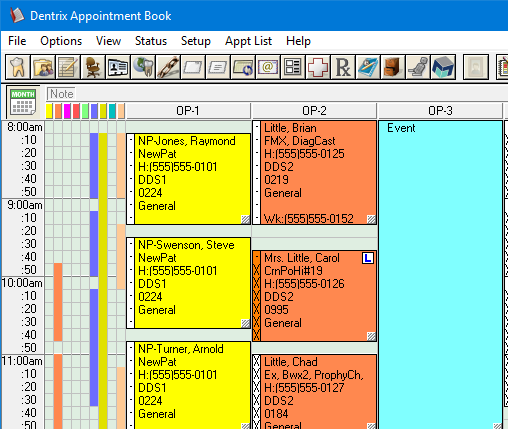This screenshot has width=508, height=429.
Task: Click the blue notepad with pencil icon
Action: click(x=368, y=67)
